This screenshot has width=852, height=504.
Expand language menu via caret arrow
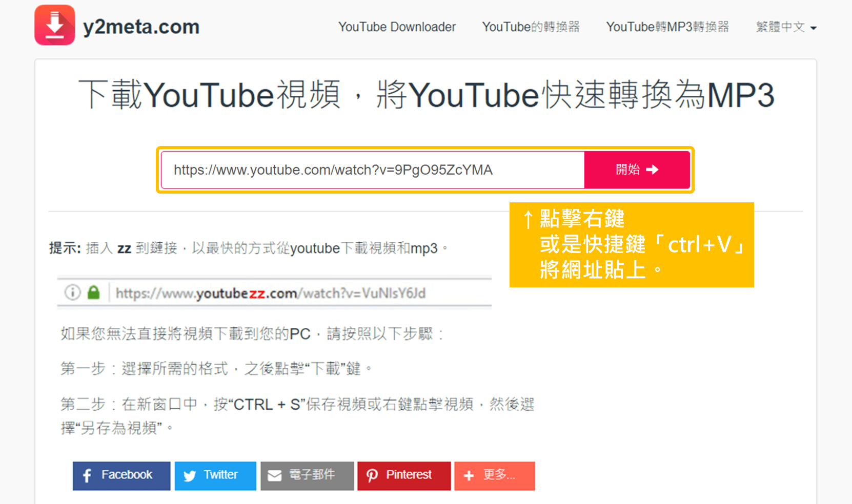tap(813, 28)
